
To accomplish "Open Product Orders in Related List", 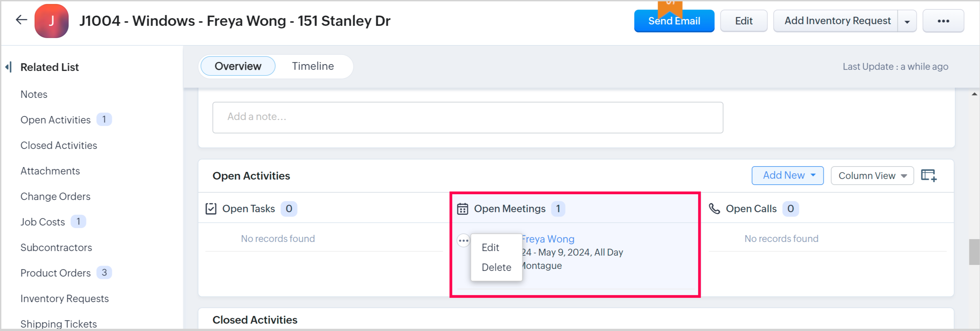I will 56,273.
